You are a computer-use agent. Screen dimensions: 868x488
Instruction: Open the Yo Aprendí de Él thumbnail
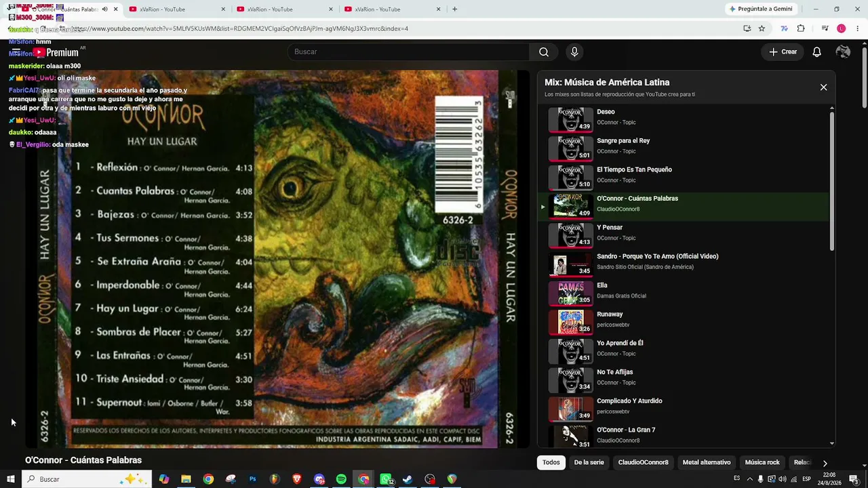(x=570, y=352)
